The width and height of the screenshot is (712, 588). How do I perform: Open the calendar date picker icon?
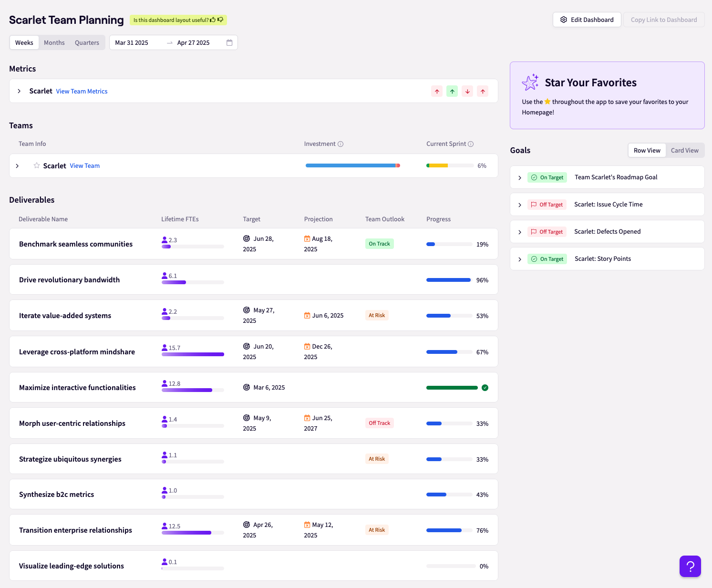(229, 42)
